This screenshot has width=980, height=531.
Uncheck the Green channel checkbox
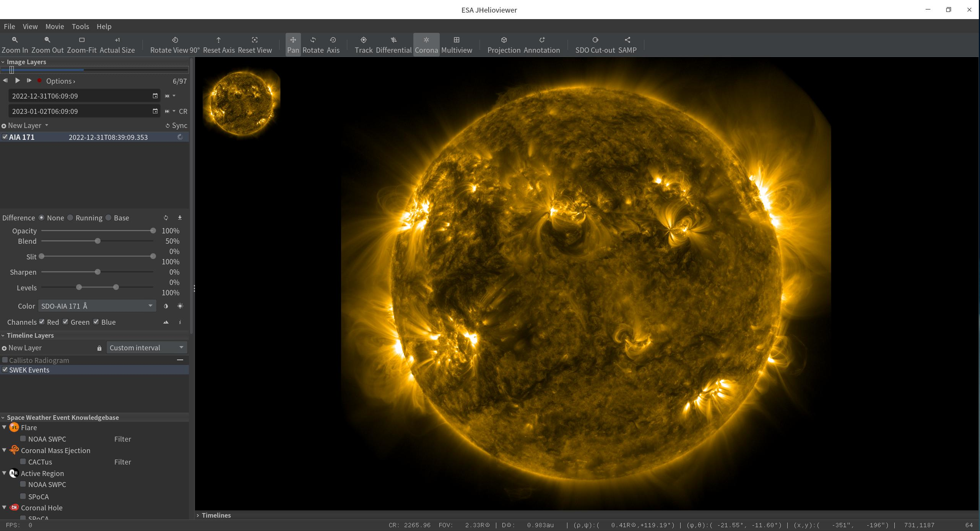[66, 322]
